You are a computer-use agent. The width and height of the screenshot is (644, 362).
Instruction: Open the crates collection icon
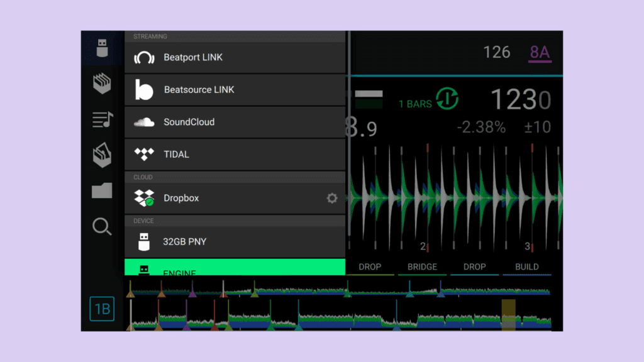pos(102,84)
